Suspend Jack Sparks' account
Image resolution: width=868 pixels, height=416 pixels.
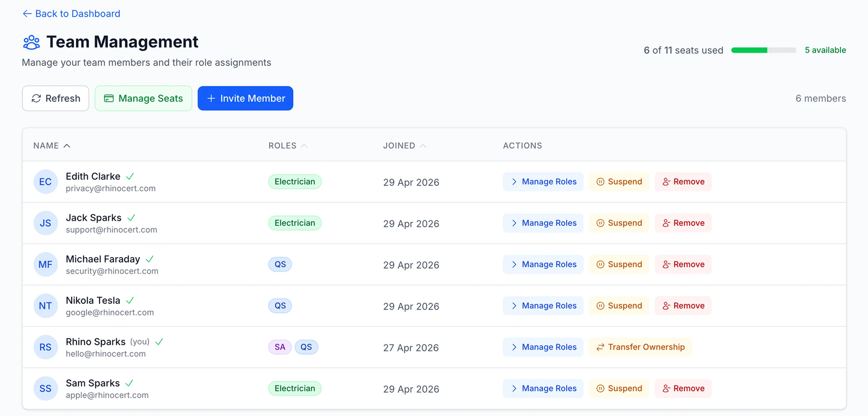619,223
